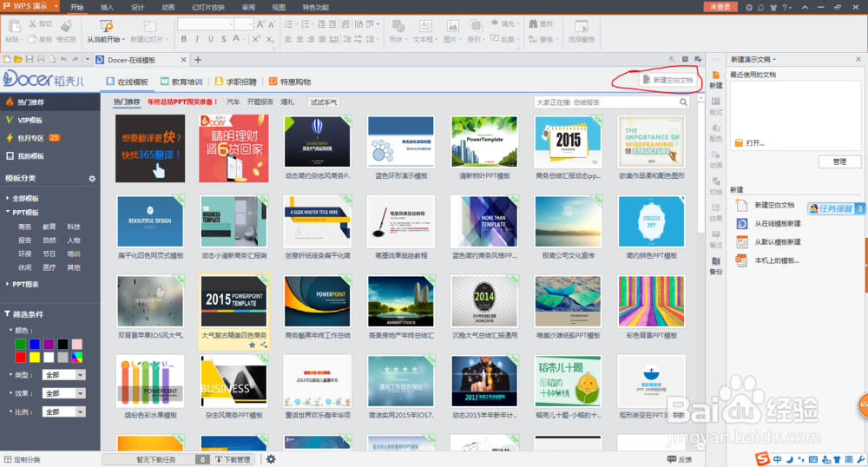Click 本机上的模板... in task pane

[x=776, y=260]
